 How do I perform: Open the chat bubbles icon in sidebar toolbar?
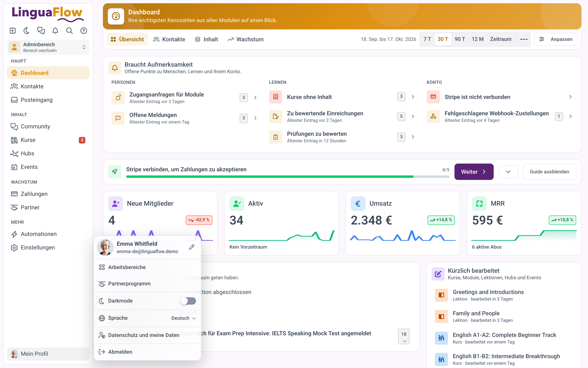[41, 31]
